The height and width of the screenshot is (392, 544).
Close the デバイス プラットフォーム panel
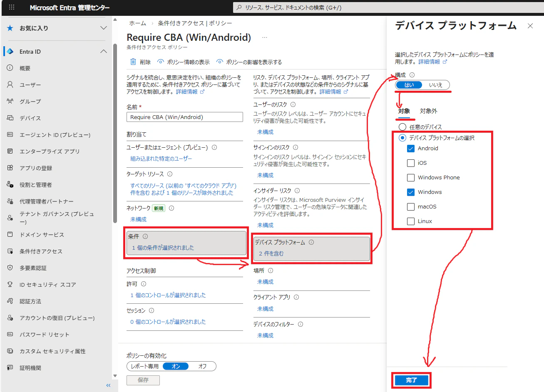530,26
